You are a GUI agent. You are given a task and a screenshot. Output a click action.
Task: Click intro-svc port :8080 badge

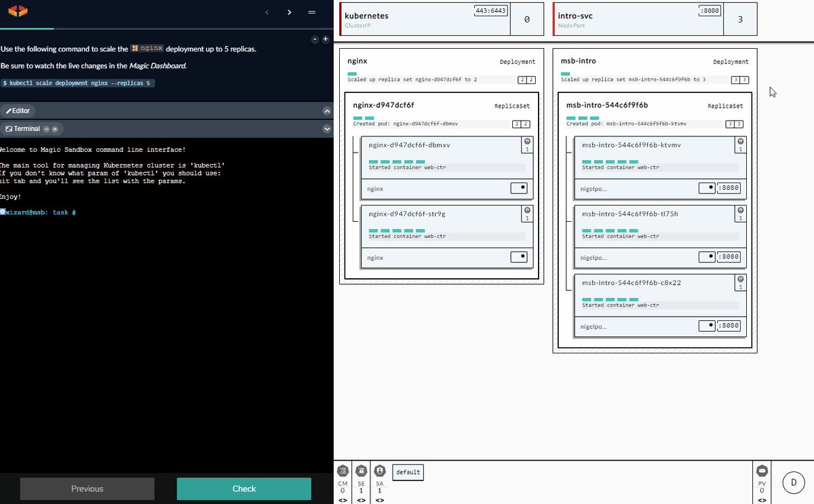pyautogui.click(x=709, y=10)
